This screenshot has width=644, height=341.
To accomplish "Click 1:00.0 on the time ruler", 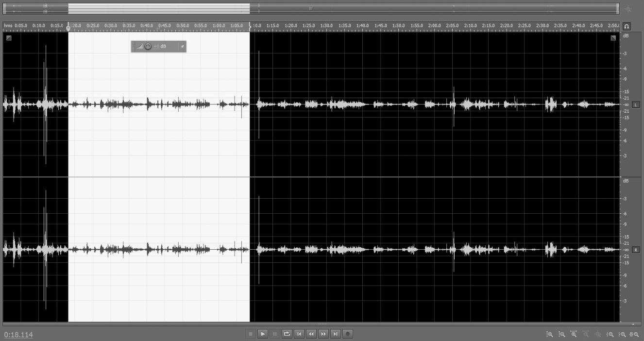I will [219, 25].
